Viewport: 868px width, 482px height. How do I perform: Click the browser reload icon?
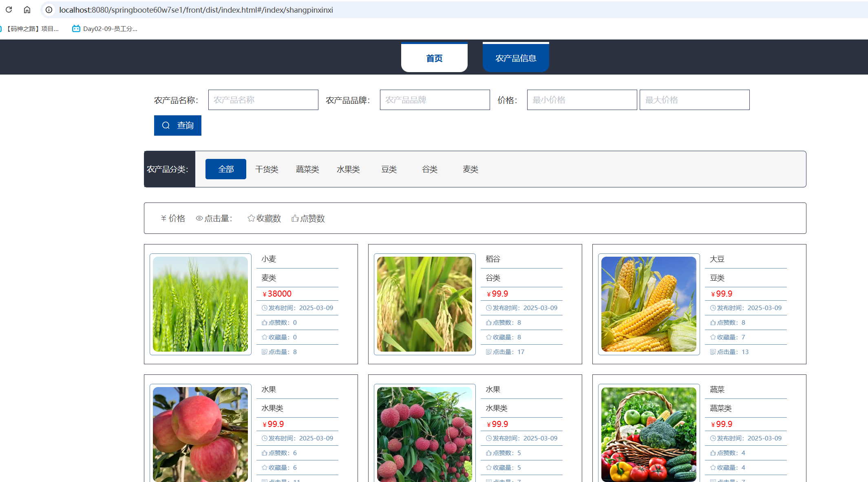(x=9, y=9)
